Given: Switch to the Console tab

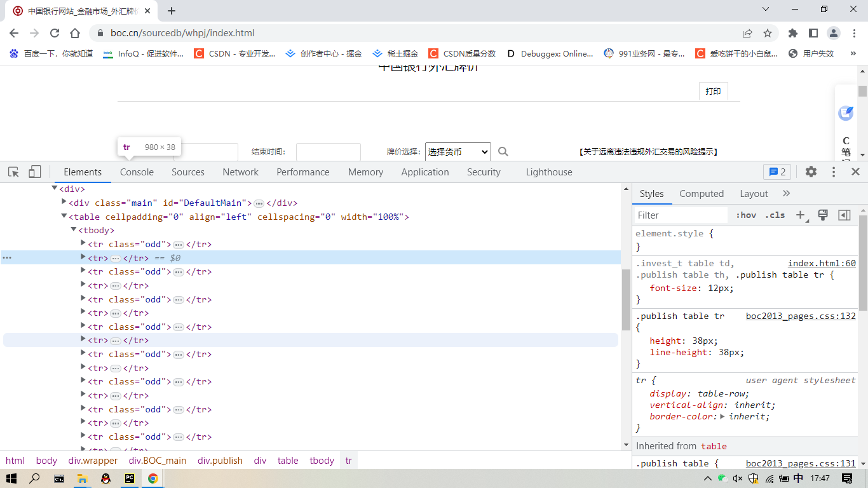Looking at the screenshot, I should tap(137, 172).
